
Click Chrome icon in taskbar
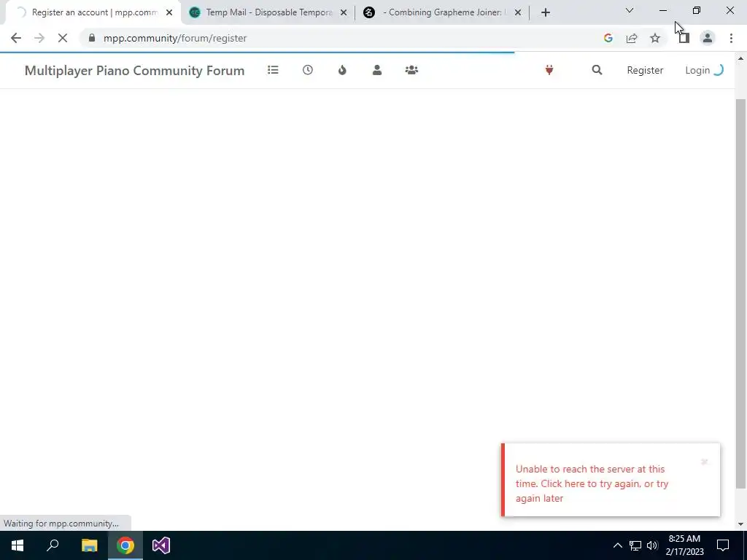tap(125, 545)
